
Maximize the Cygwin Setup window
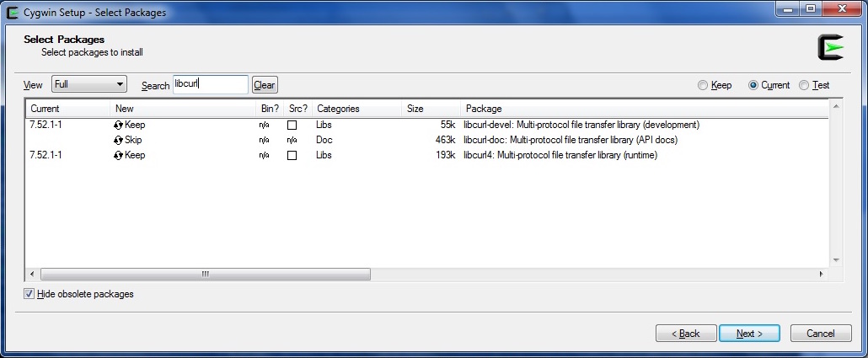click(811, 9)
